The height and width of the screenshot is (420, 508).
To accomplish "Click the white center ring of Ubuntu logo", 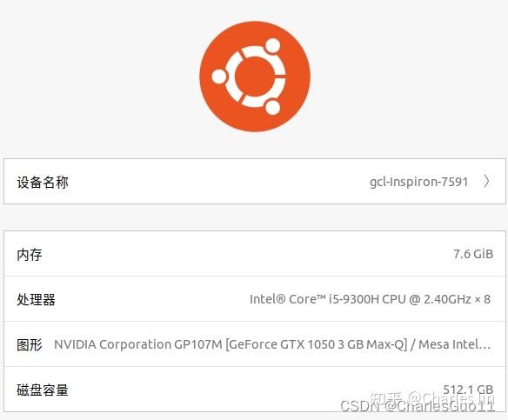I will [x=255, y=77].
